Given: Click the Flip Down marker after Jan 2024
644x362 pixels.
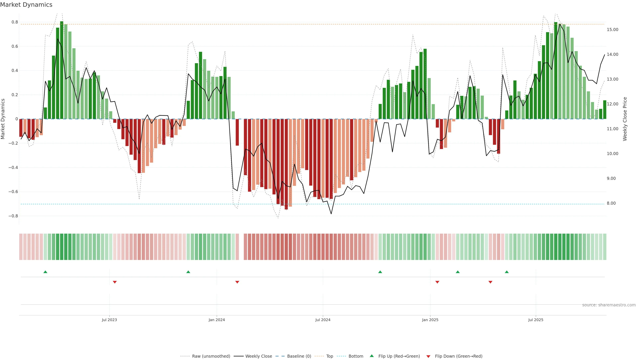Looking at the screenshot, I should tap(237, 282).
